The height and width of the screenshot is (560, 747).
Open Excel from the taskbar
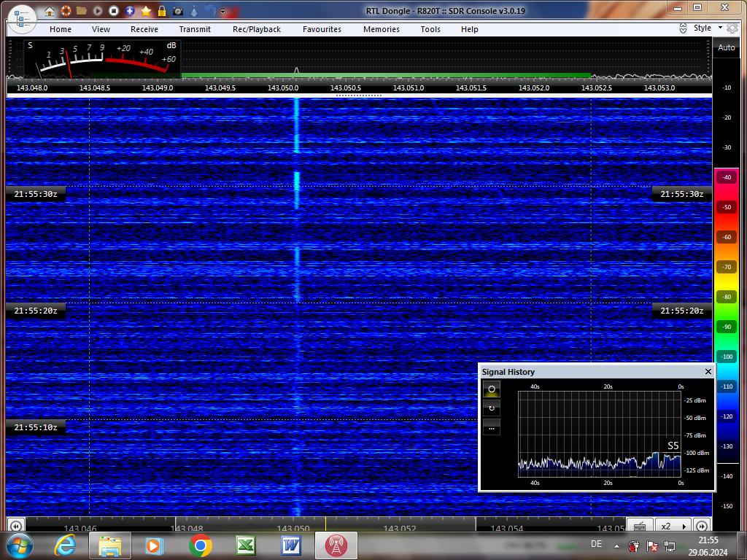[245, 545]
